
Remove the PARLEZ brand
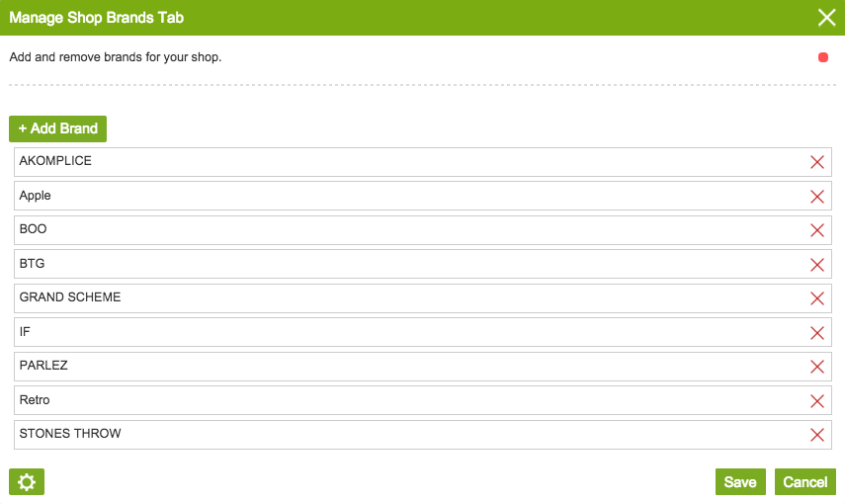click(817, 367)
